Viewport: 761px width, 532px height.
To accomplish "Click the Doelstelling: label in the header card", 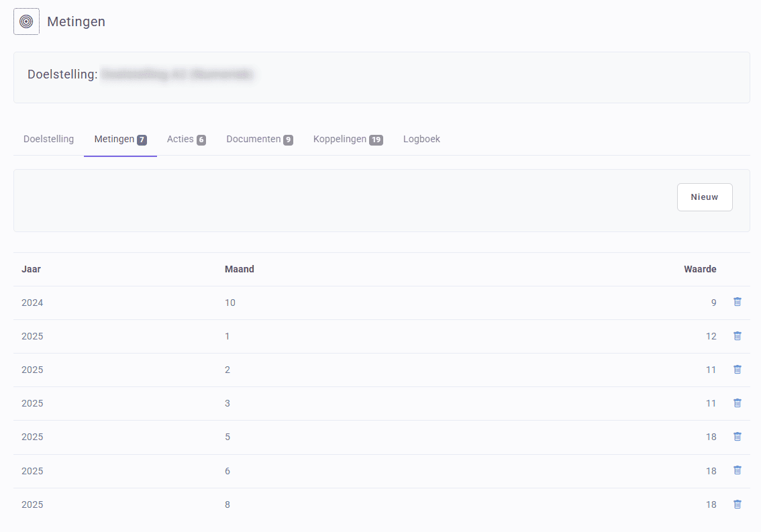I will 62,74.
